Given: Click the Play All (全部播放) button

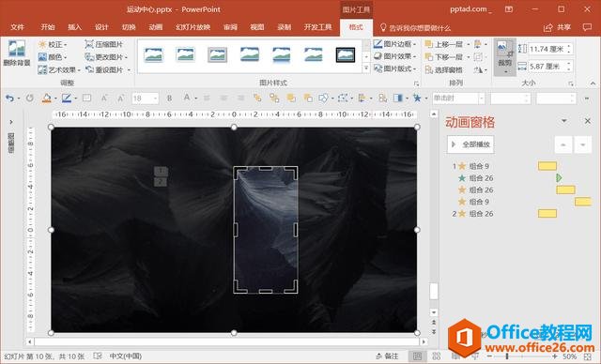Looking at the screenshot, I should (470, 144).
